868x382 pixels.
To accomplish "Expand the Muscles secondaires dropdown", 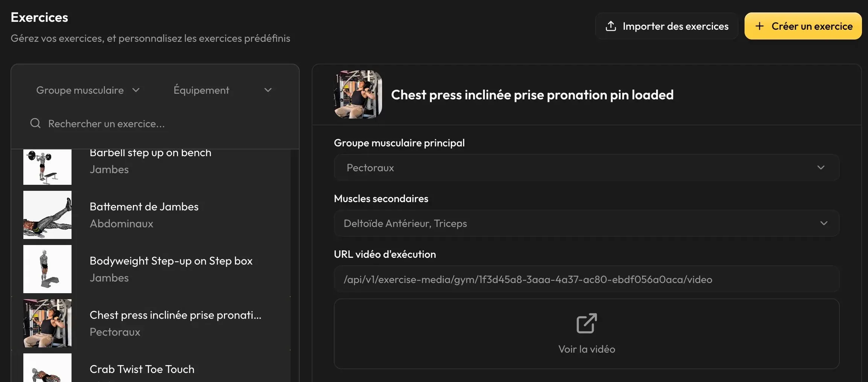I will click(x=586, y=223).
